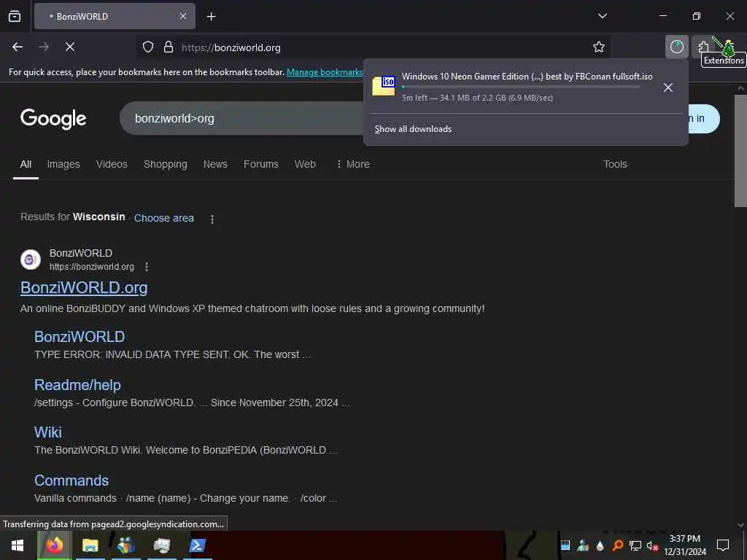Screen dimensions: 747x560
Task: Open the BonziWORLD sitelink
Action: click(80, 337)
